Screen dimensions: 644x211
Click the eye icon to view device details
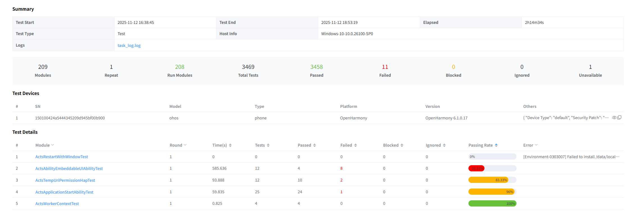click(x=614, y=118)
